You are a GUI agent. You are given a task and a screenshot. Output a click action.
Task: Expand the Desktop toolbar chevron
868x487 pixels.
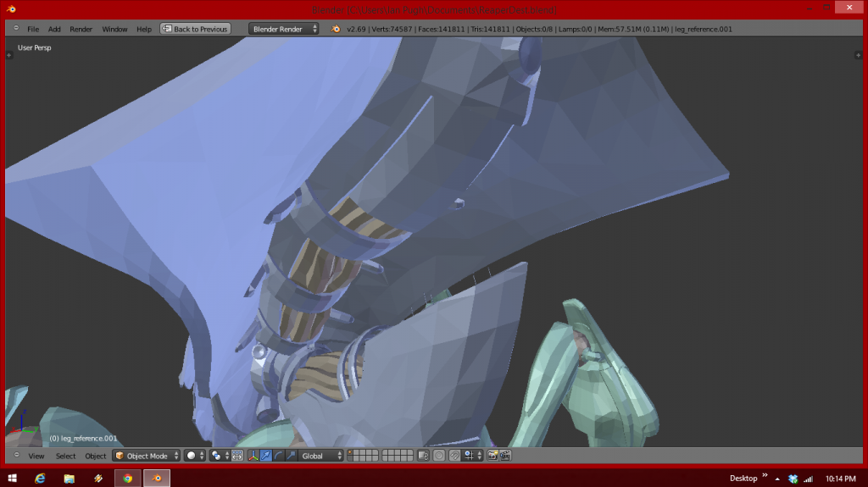click(x=765, y=475)
